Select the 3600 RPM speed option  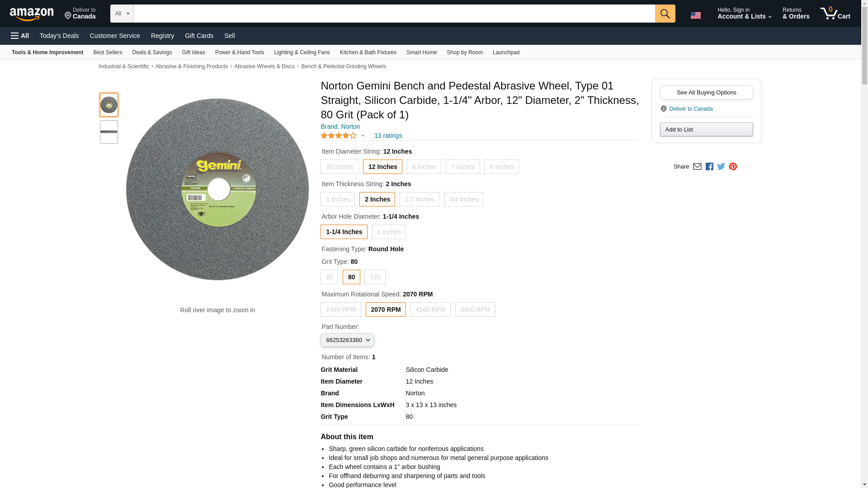pyautogui.click(x=475, y=310)
